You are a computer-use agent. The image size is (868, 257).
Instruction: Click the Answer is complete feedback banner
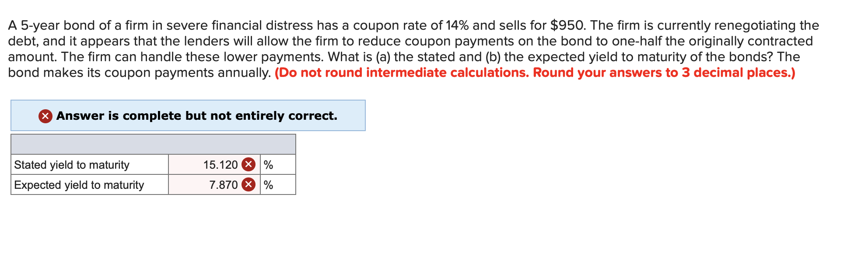[x=188, y=116]
